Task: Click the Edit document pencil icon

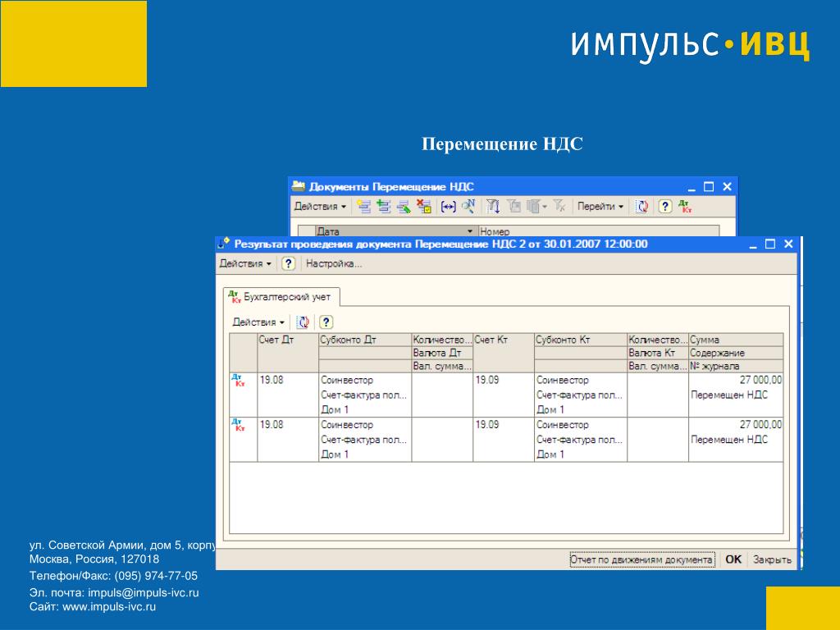Action: [x=404, y=206]
